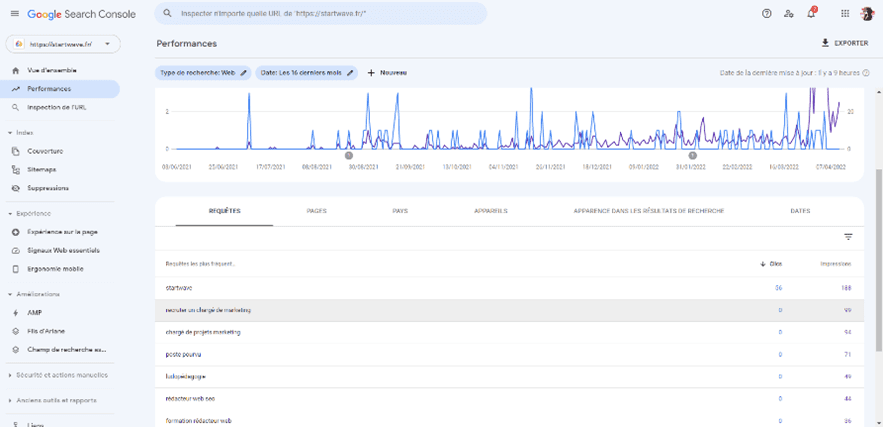This screenshot has width=883, height=427.
Task: Select formation rédacteur web row
Action: (x=509, y=420)
